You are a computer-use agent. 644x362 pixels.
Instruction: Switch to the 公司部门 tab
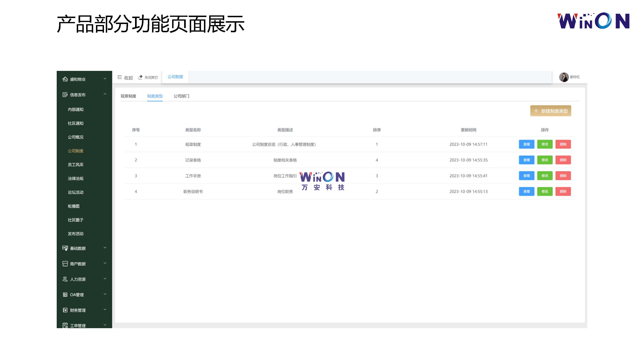(x=182, y=96)
